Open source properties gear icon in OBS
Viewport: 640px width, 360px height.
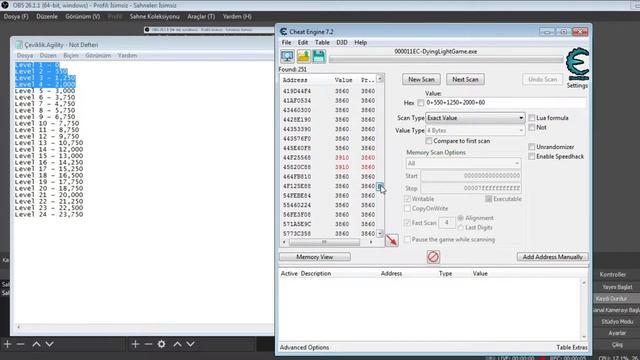[x=162, y=344]
